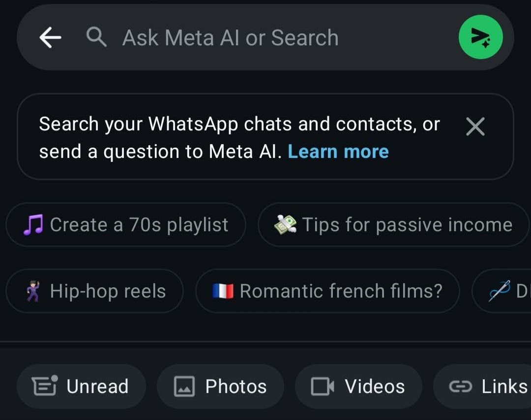Tap the French flag emoji icon

click(x=223, y=291)
